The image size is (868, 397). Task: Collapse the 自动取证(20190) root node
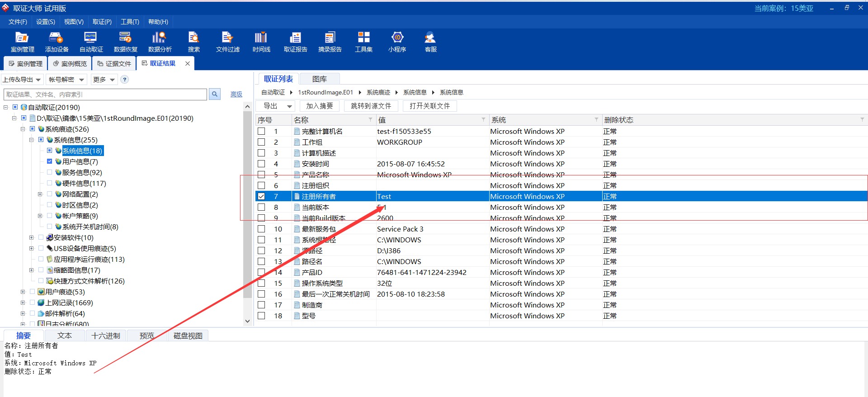[5, 107]
